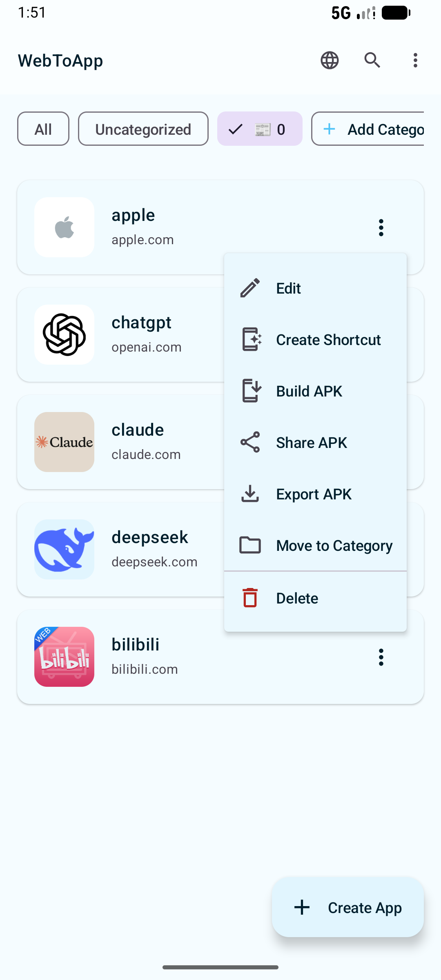
Task: Toggle the checked newspaper category chip
Action: pos(260,129)
